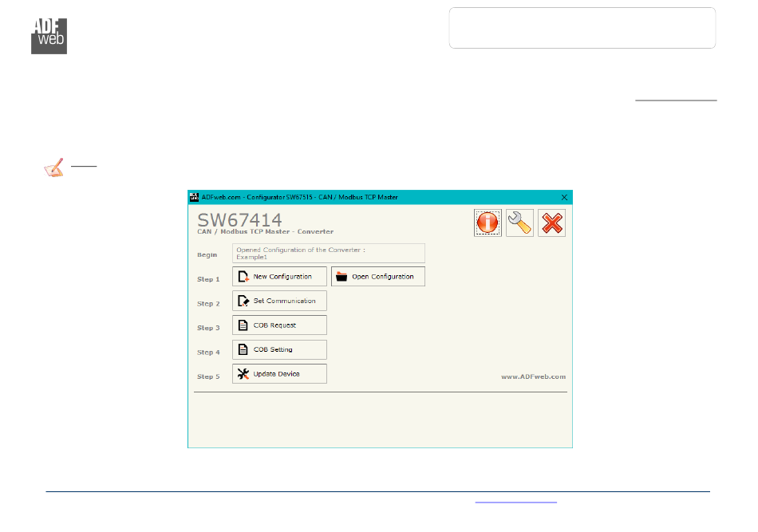758x532 pixels.
Task: Click the www.ADFweb.com link text
Action: click(x=533, y=376)
